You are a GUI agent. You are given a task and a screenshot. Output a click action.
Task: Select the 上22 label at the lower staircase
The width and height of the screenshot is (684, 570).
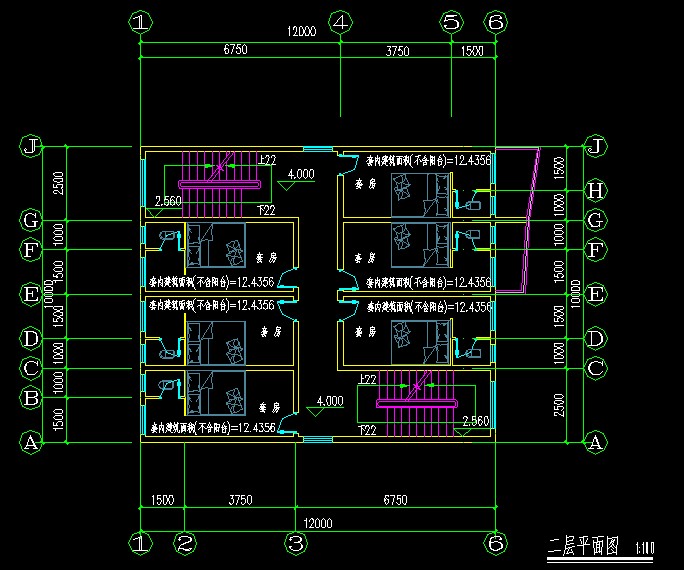click(367, 379)
